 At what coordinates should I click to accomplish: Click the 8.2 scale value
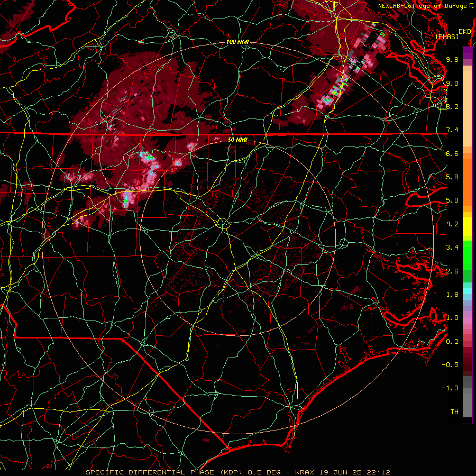(452, 106)
